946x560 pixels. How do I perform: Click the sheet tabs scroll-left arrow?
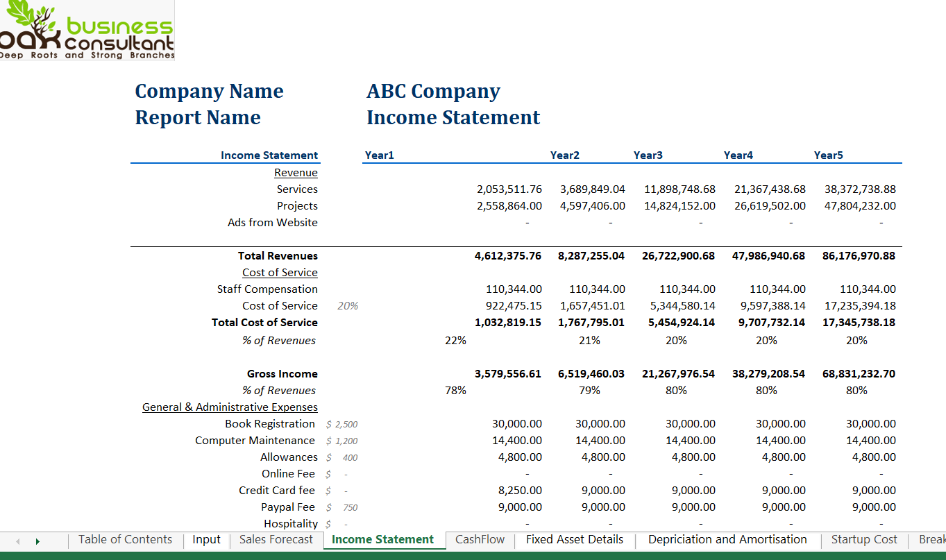click(x=18, y=541)
